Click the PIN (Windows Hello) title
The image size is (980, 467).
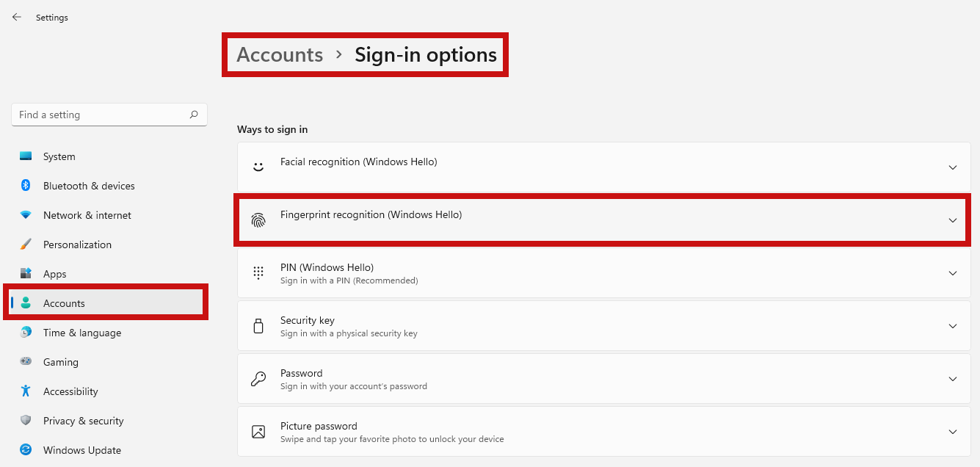coord(327,267)
